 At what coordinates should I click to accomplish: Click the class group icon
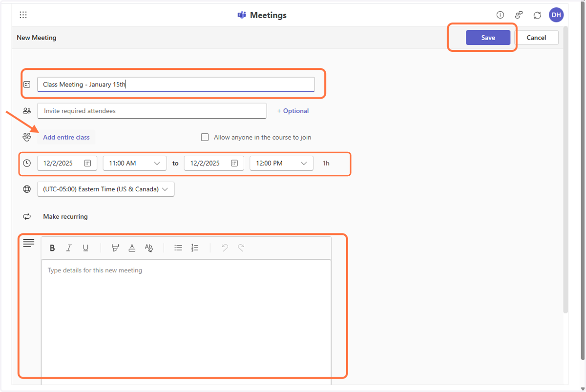tap(27, 137)
